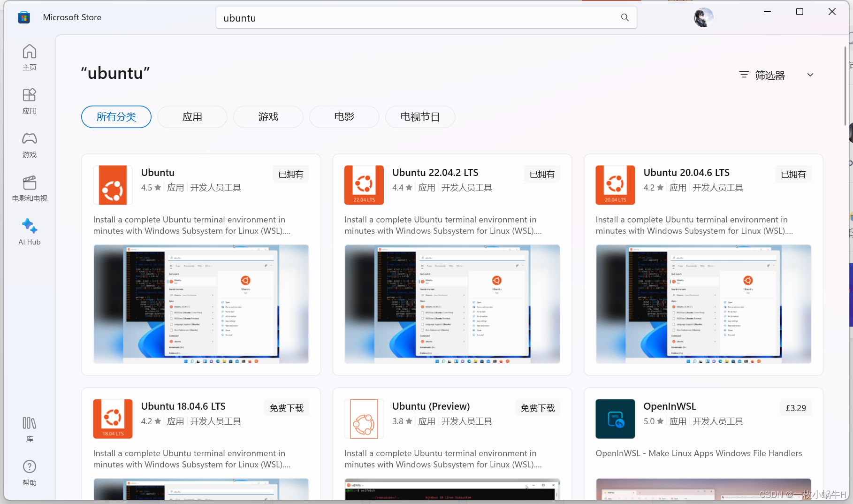Image resolution: width=853 pixels, height=504 pixels.
Task: Click Owned (已拥有) on Ubuntu 22.04.2 LTS
Action: [x=542, y=174]
